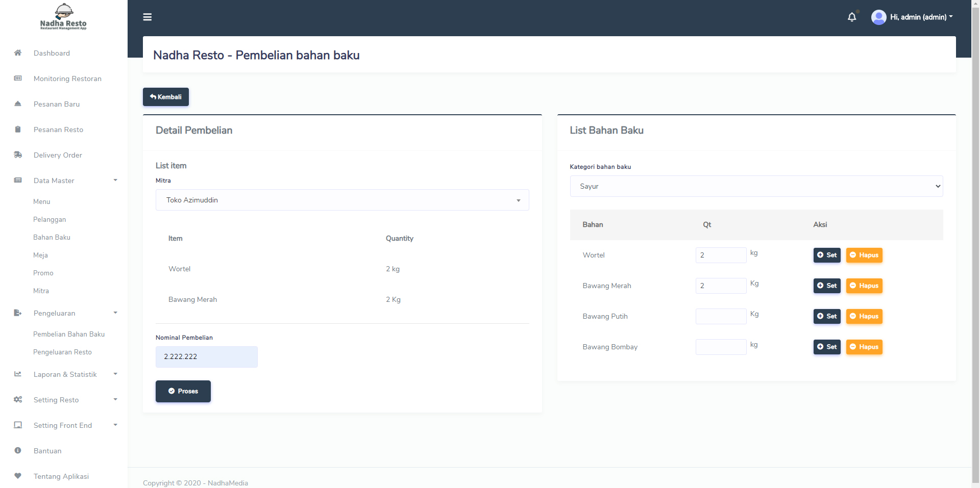Click Hapus for Wortel
980x488 pixels.
click(x=864, y=255)
